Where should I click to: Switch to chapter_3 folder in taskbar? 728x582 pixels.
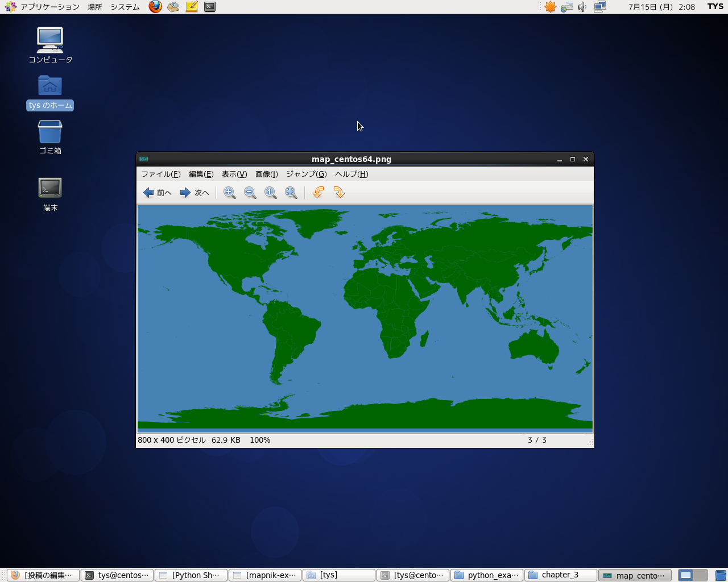560,575
